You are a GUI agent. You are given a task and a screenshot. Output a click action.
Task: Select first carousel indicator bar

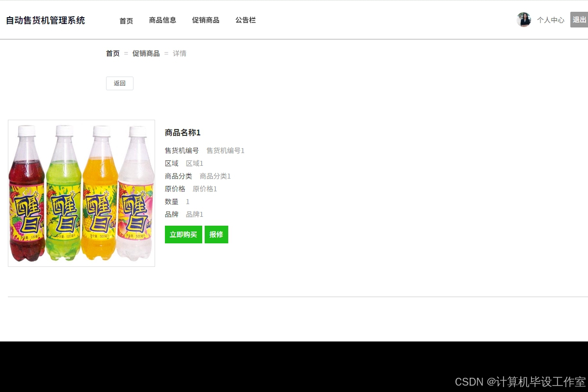(x=63, y=258)
